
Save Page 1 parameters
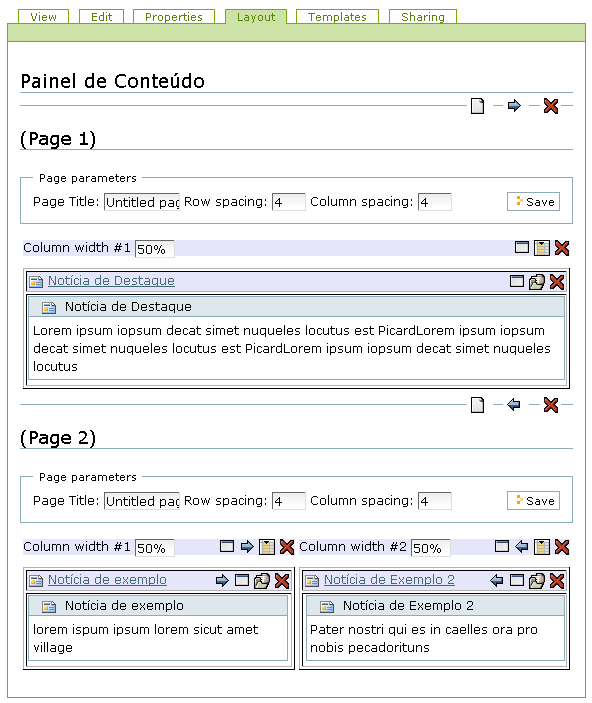pos(533,202)
